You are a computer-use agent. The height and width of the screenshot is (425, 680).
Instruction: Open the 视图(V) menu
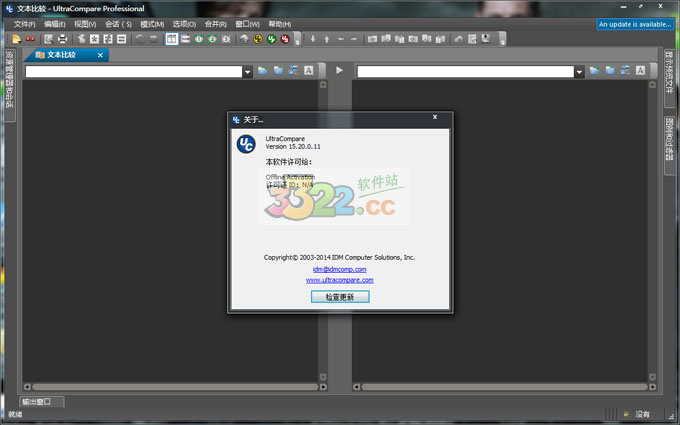pos(85,24)
